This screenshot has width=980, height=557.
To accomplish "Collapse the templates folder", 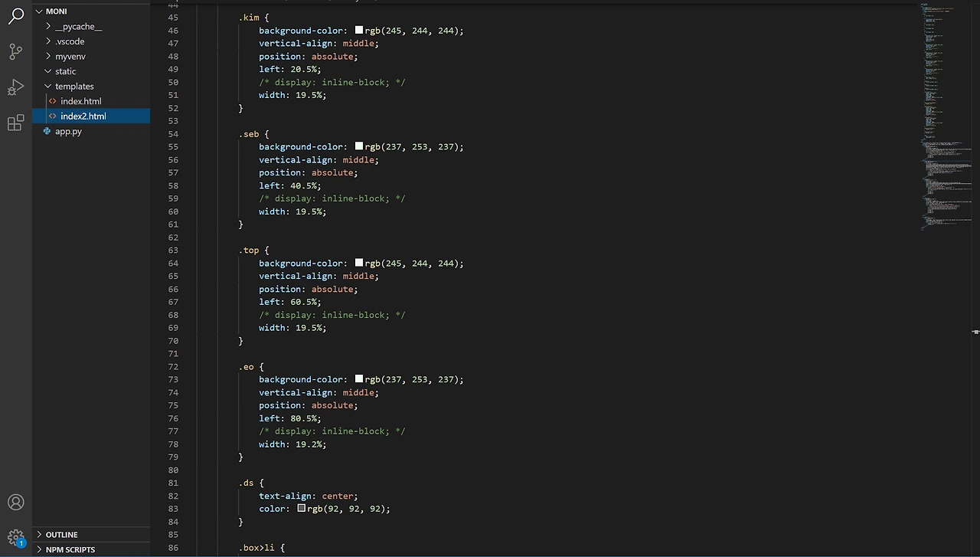I will pyautogui.click(x=48, y=87).
